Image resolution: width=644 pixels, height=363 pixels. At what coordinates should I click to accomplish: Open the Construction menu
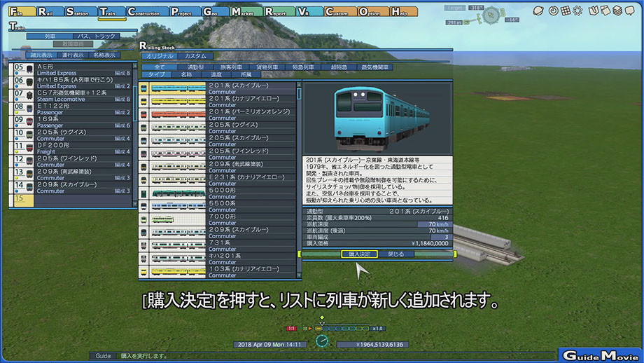pos(147,12)
